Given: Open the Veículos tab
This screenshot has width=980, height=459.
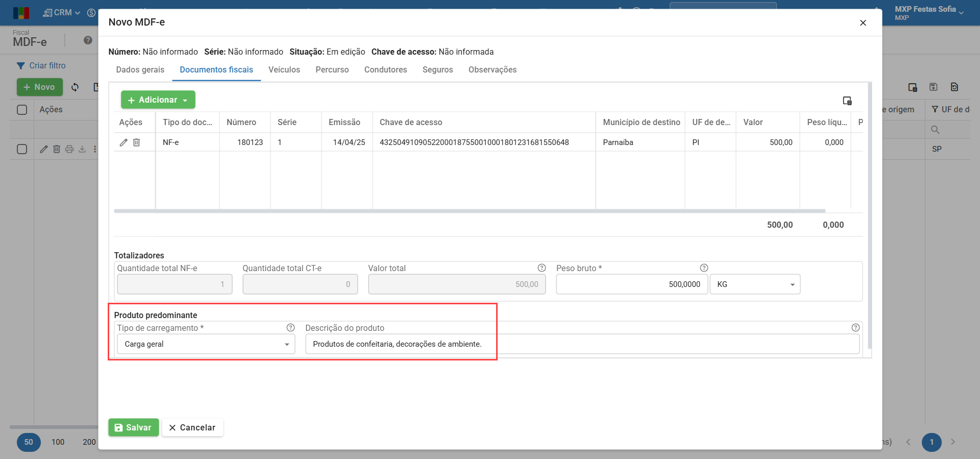Looking at the screenshot, I should point(284,70).
